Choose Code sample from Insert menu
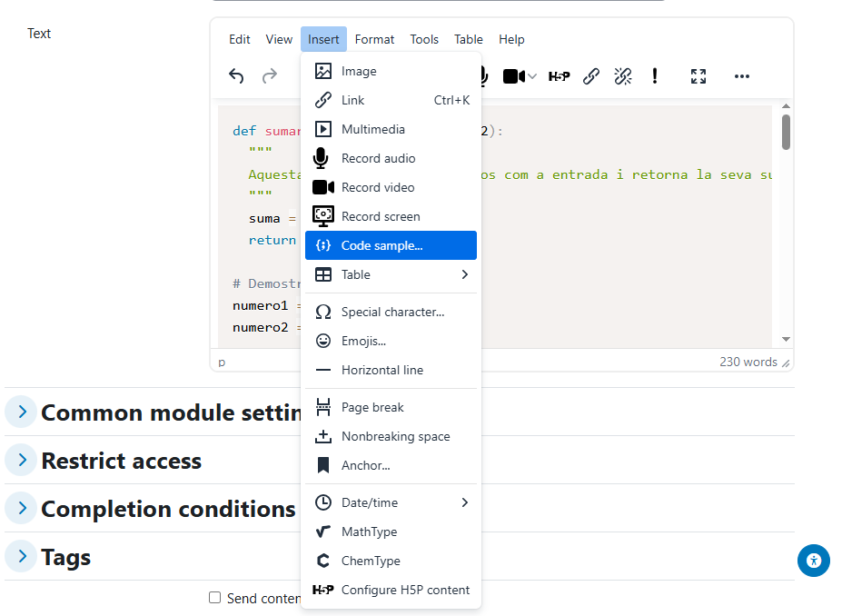The width and height of the screenshot is (842, 616). pyautogui.click(x=391, y=245)
